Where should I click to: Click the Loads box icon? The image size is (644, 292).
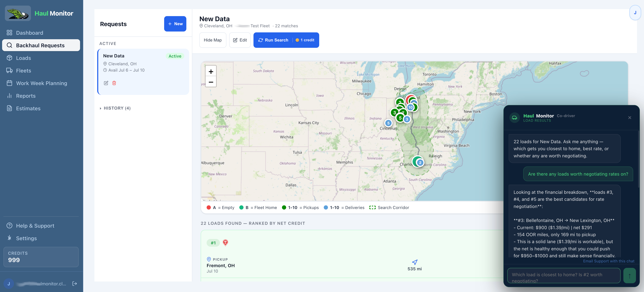(x=9, y=58)
